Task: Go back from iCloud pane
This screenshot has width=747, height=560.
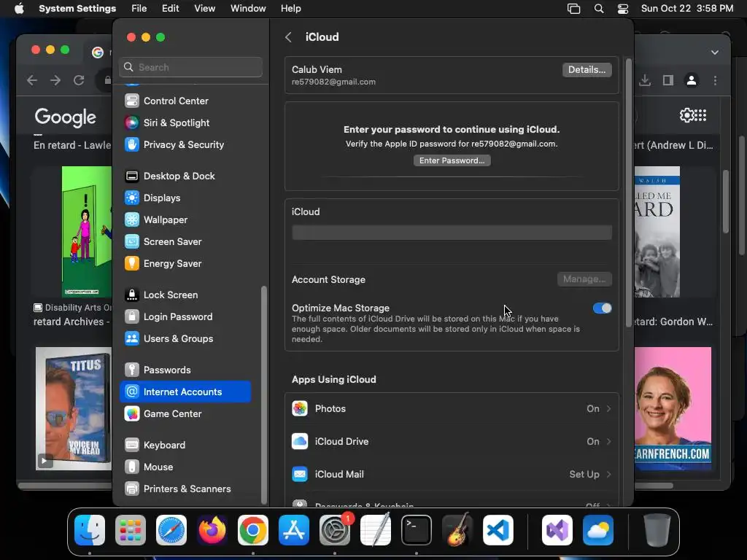Action: (288, 37)
